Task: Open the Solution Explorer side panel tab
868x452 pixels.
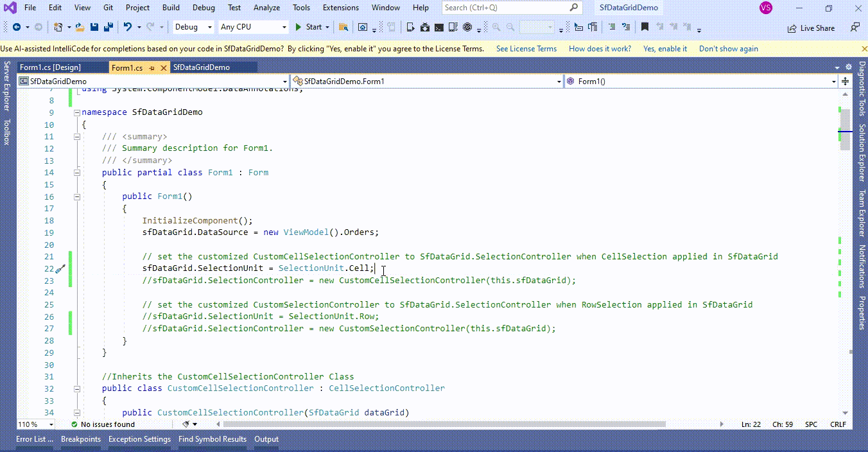Action: click(862, 152)
